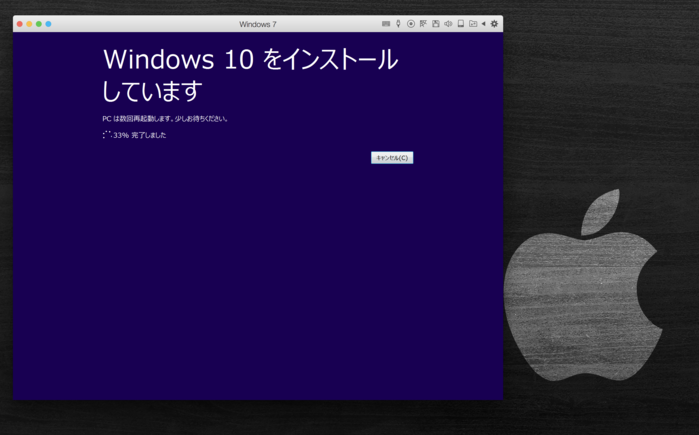Click the yellow minimize window button
The image size is (699, 435).
[29, 24]
